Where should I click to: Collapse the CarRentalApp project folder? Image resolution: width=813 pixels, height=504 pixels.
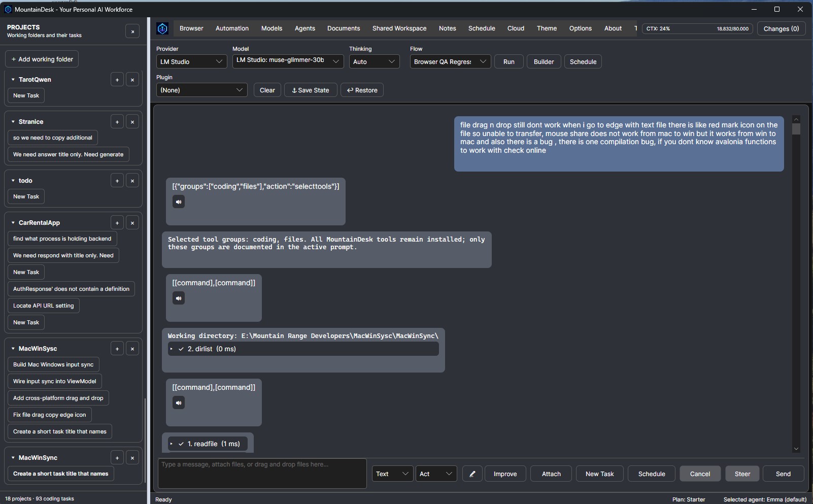pyautogui.click(x=13, y=223)
